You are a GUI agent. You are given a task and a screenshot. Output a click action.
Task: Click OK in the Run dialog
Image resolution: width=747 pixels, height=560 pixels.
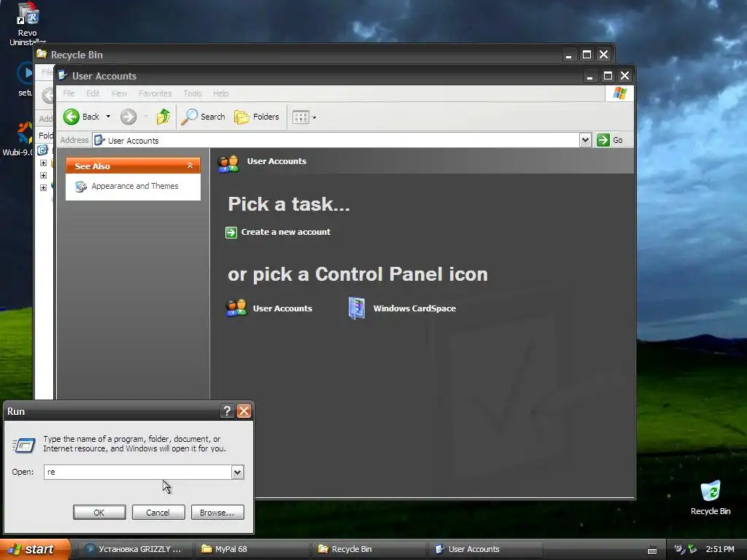point(99,513)
